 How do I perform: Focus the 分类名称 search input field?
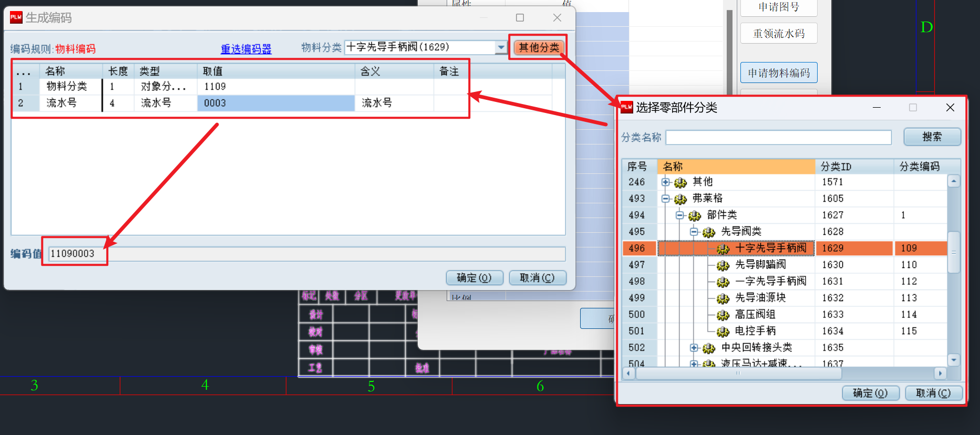tap(779, 138)
